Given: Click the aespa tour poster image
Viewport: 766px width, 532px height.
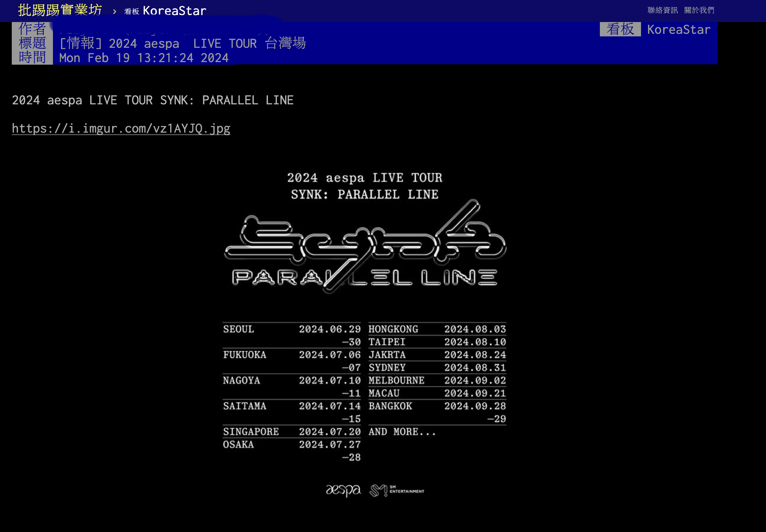Looking at the screenshot, I should (x=364, y=334).
